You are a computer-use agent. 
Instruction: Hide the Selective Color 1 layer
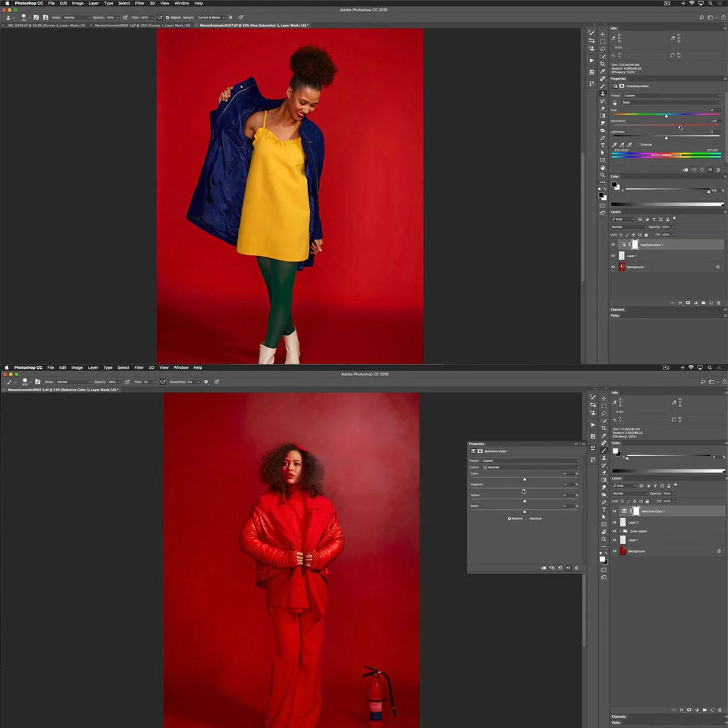pos(614,511)
